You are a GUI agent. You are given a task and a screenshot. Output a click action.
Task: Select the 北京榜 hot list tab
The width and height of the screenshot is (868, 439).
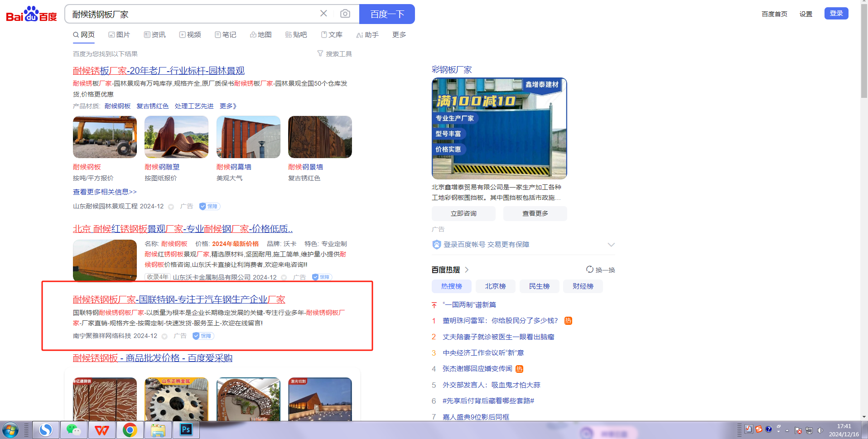[x=495, y=286]
